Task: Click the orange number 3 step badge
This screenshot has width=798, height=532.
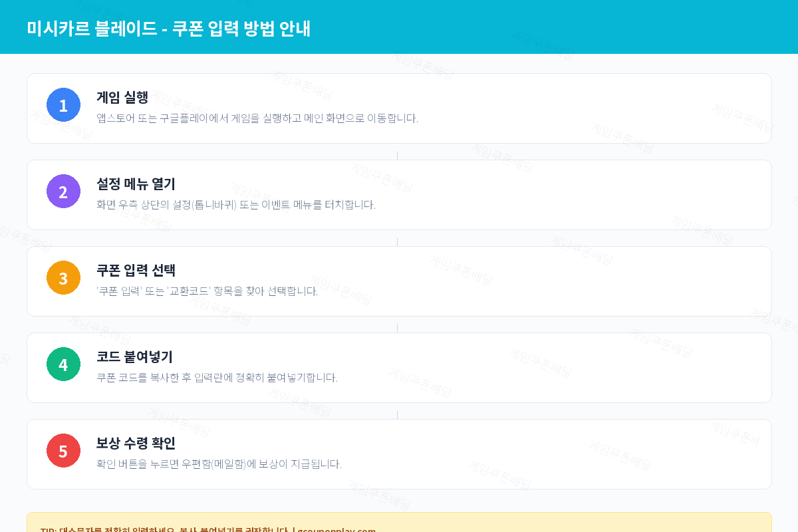Action: click(x=63, y=277)
